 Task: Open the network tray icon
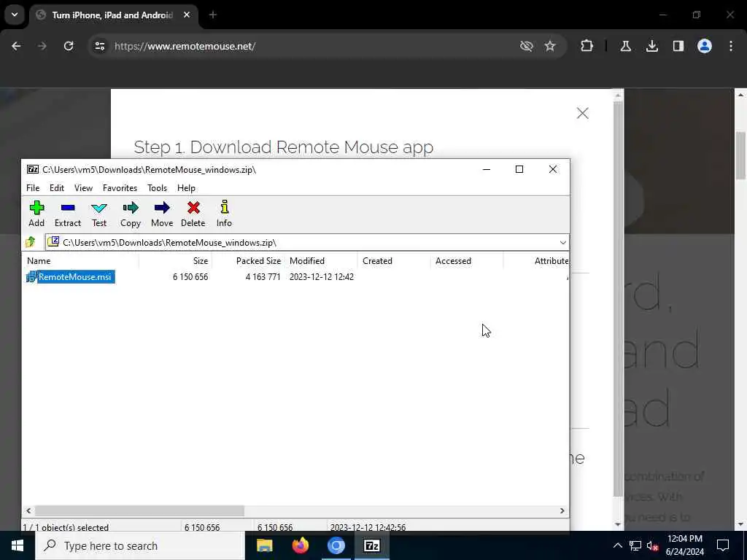[x=635, y=545]
